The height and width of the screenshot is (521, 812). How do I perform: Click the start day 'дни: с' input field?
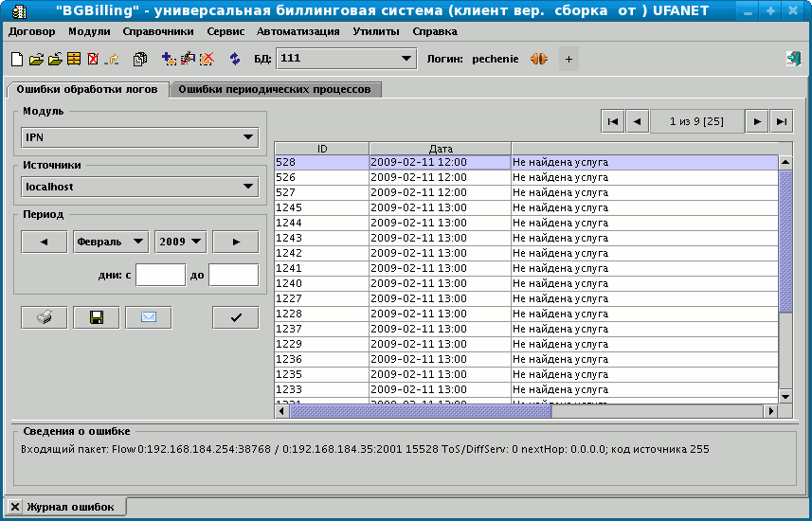(160, 275)
